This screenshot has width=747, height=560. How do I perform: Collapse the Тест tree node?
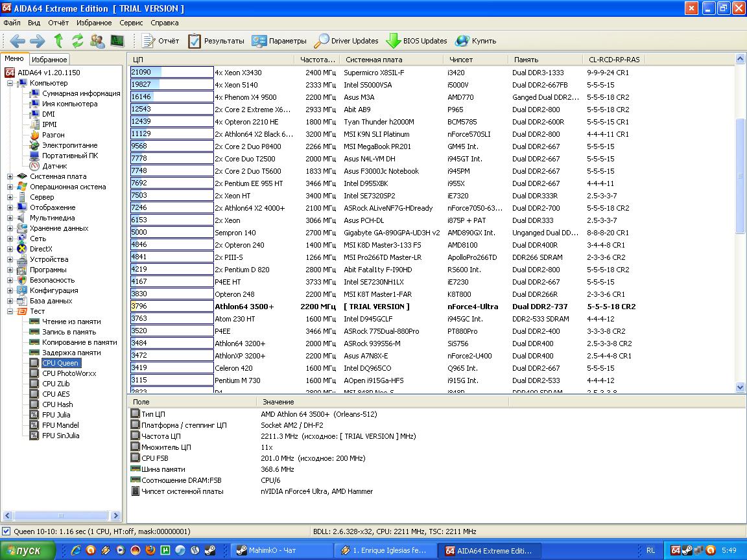coord(10,311)
